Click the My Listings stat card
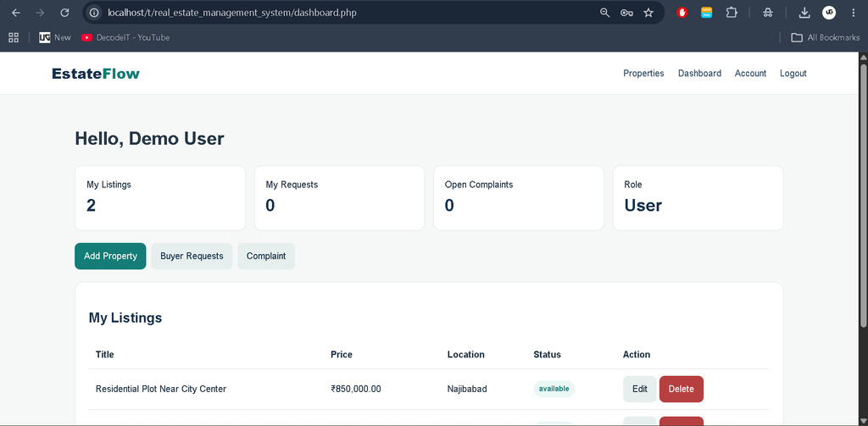Viewport: 868px width, 426px height. 160,198
